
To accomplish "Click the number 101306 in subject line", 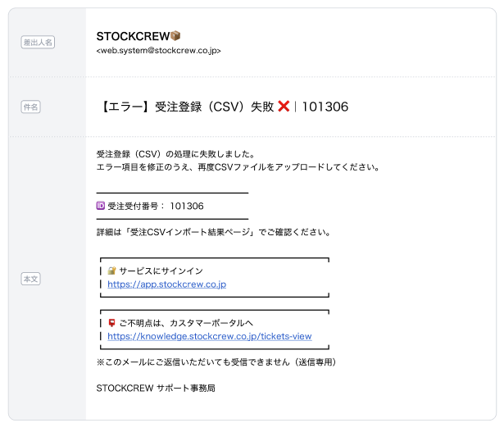I will pyautogui.click(x=325, y=107).
